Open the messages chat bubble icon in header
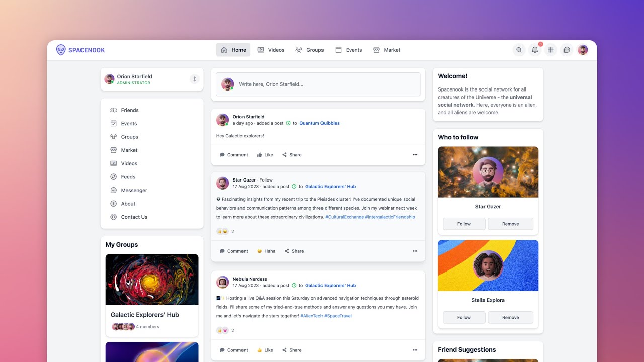This screenshot has height=362, width=644. pos(567,50)
